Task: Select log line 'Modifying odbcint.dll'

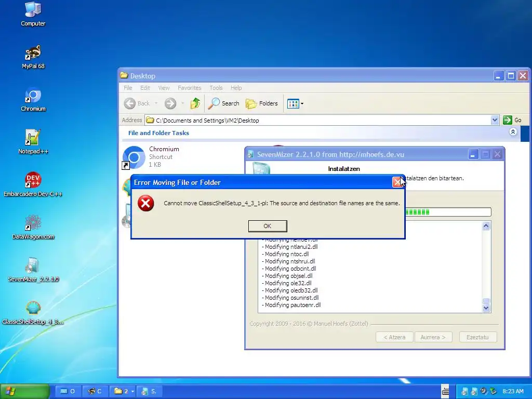Action: point(289,269)
